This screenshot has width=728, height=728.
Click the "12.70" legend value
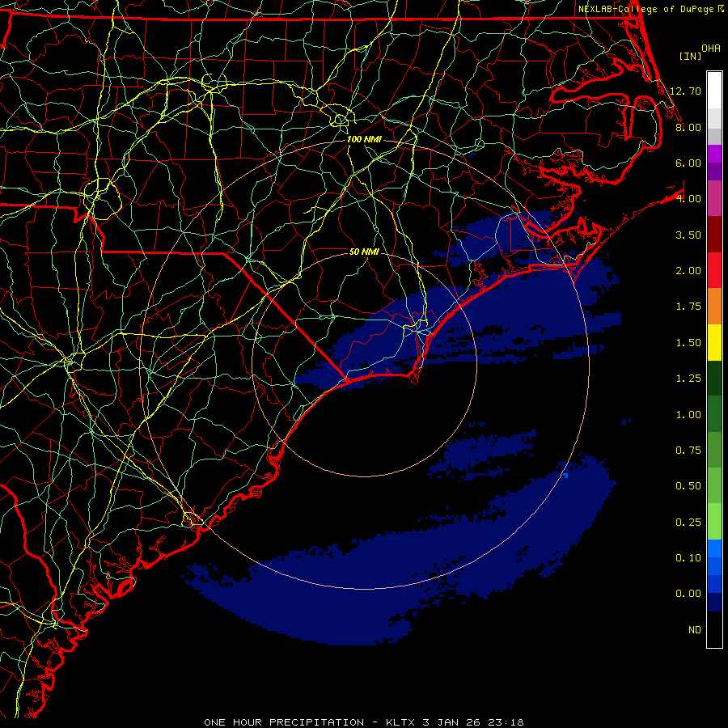coord(685,91)
